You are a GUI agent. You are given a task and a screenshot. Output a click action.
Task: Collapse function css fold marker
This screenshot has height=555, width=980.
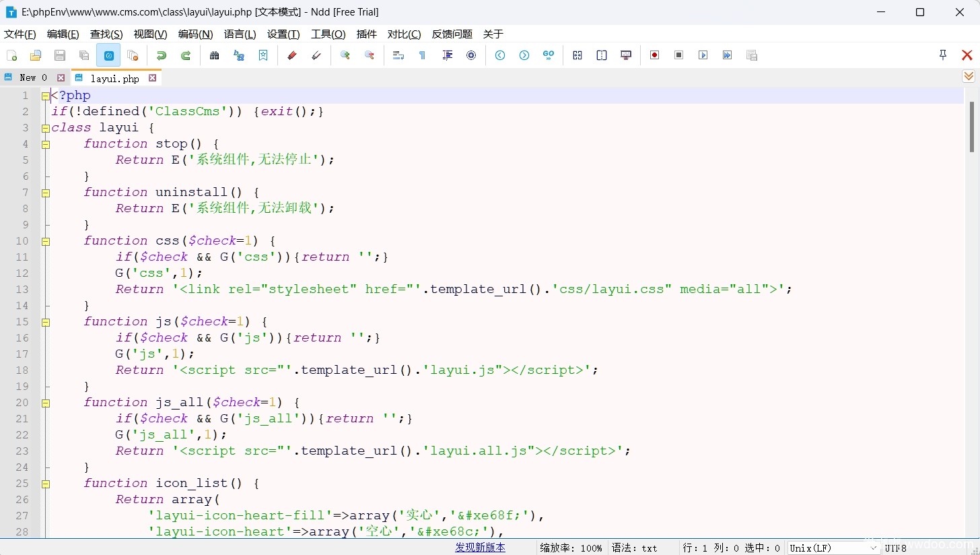click(46, 241)
